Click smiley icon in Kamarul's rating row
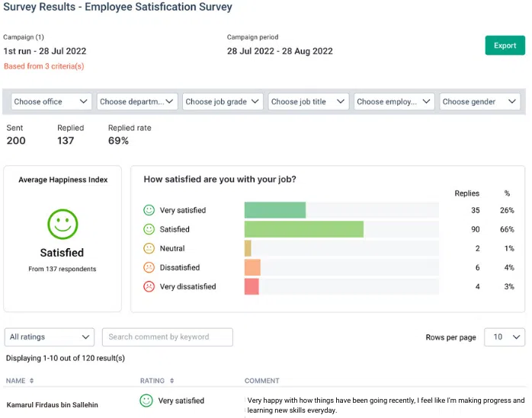The width and height of the screenshot is (532, 418). pos(146,400)
